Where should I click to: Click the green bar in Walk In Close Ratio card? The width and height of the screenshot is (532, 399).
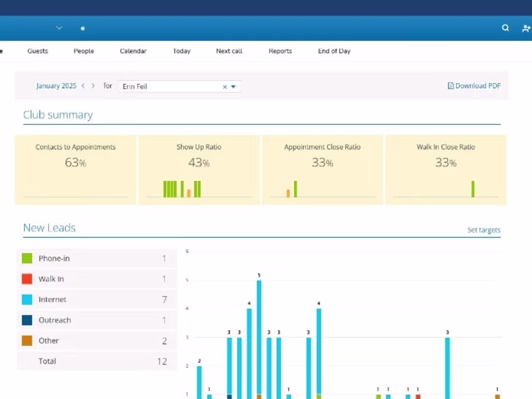[x=473, y=189]
